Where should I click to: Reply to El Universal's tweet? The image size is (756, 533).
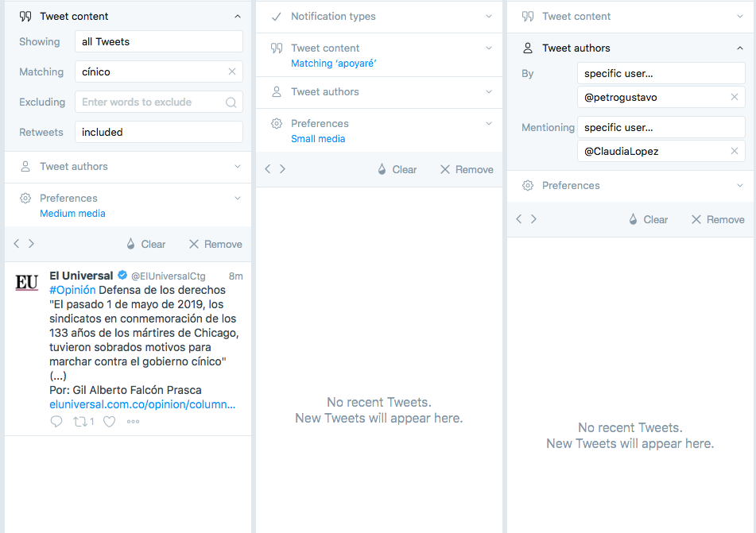(56, 422)
